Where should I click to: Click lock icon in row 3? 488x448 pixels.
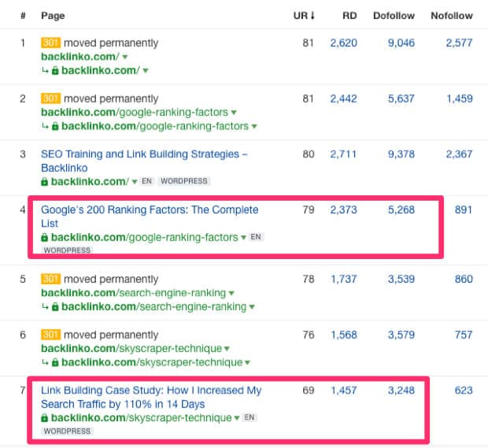pyautogui.click(x=45, y=182)
